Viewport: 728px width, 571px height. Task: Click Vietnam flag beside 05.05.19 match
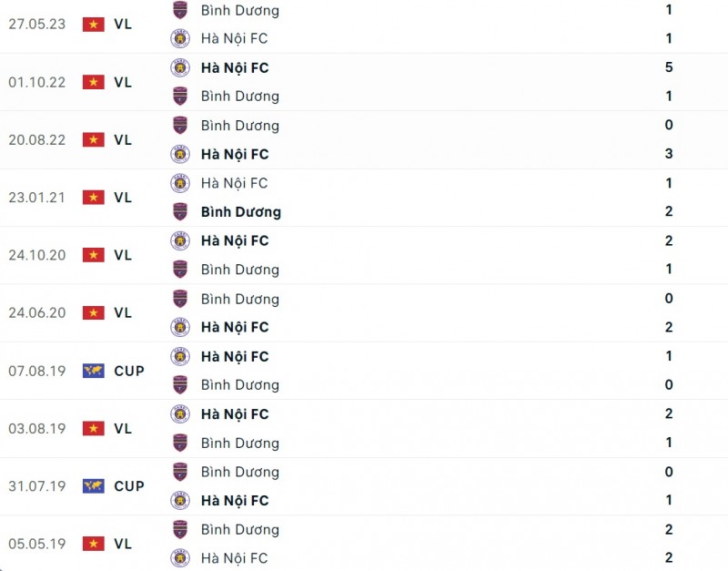point(94,544)
